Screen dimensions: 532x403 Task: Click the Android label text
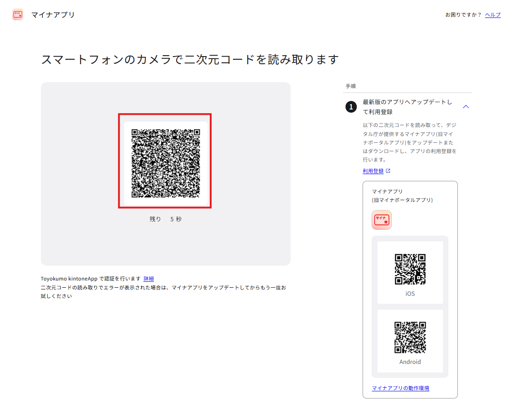[x=410, y=362]
